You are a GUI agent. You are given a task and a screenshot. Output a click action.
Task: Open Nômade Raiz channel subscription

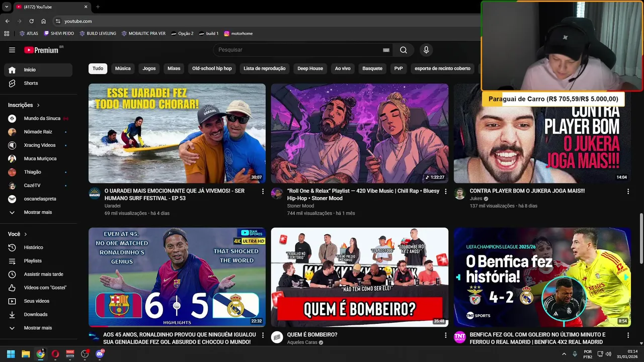(x=38, y=132)
